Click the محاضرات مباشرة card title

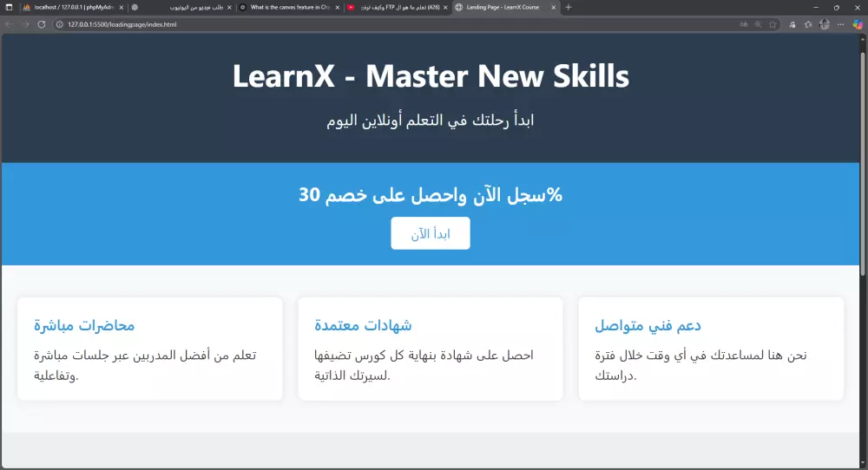tap(84, 325)
